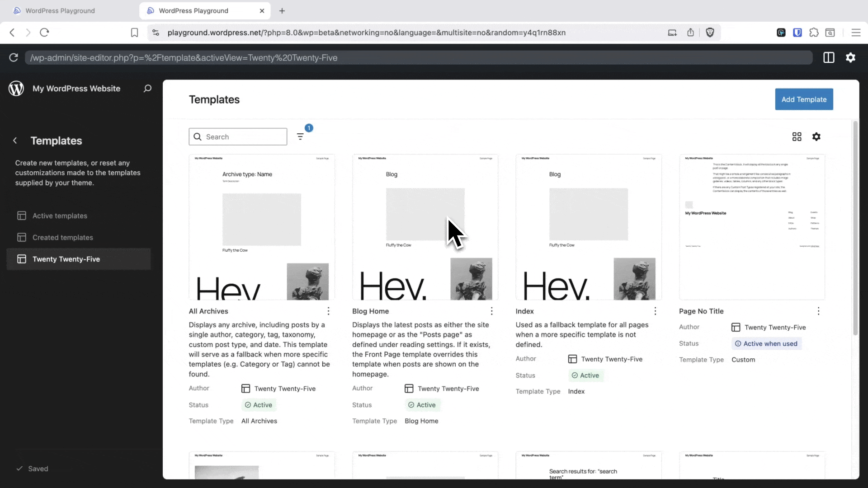Open the template view settings gear icon

point(817,136)
